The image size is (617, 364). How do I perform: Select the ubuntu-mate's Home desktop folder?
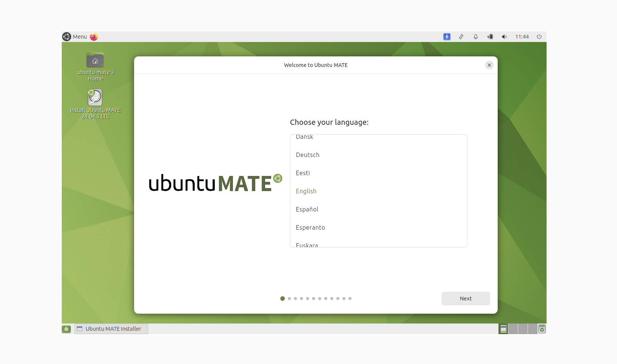tap(95, 67)
